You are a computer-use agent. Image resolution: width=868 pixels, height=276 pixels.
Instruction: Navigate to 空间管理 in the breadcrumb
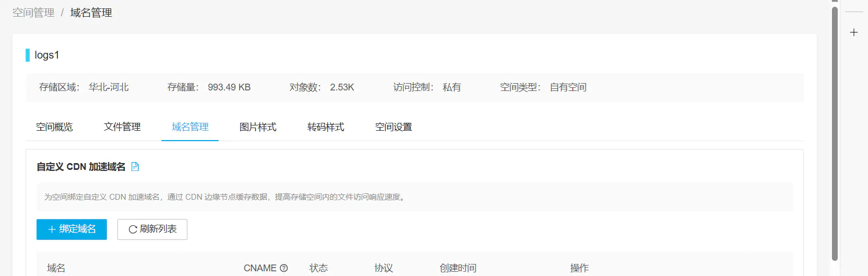pos(33,13)
